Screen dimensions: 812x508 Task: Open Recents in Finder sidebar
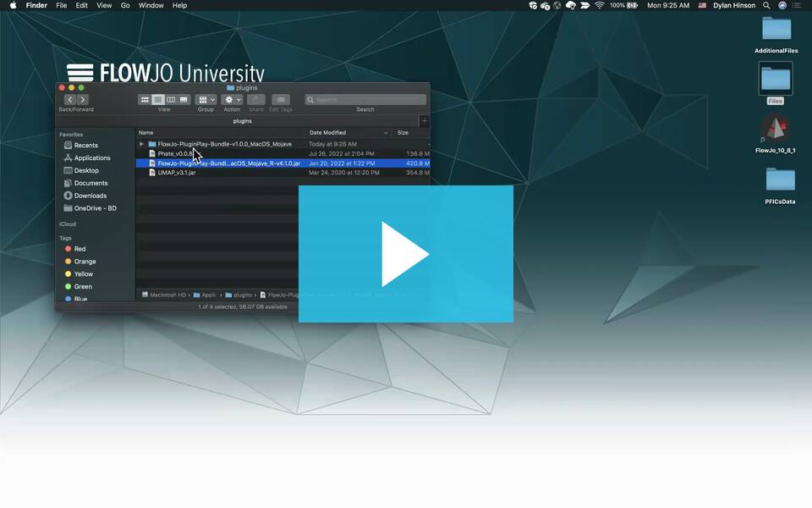[81, 145]
